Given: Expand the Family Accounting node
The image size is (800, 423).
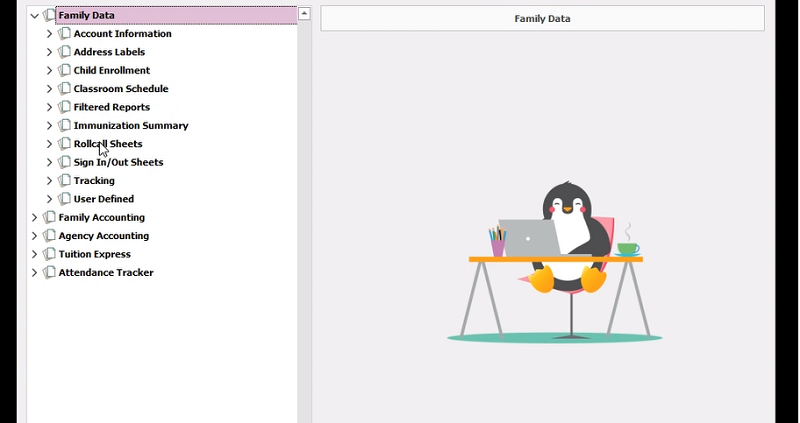Looking at the screenshot, I should (35, 218).
